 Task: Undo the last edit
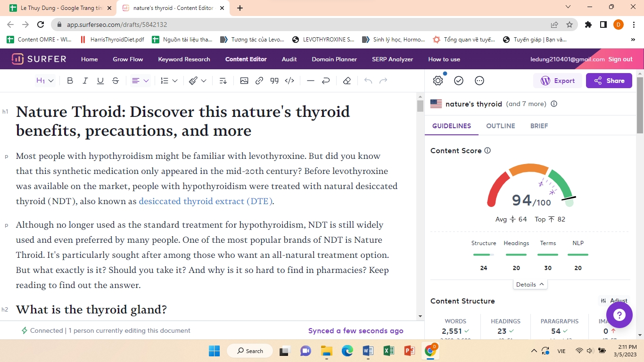pyautogui.click(x=368, y=81)
